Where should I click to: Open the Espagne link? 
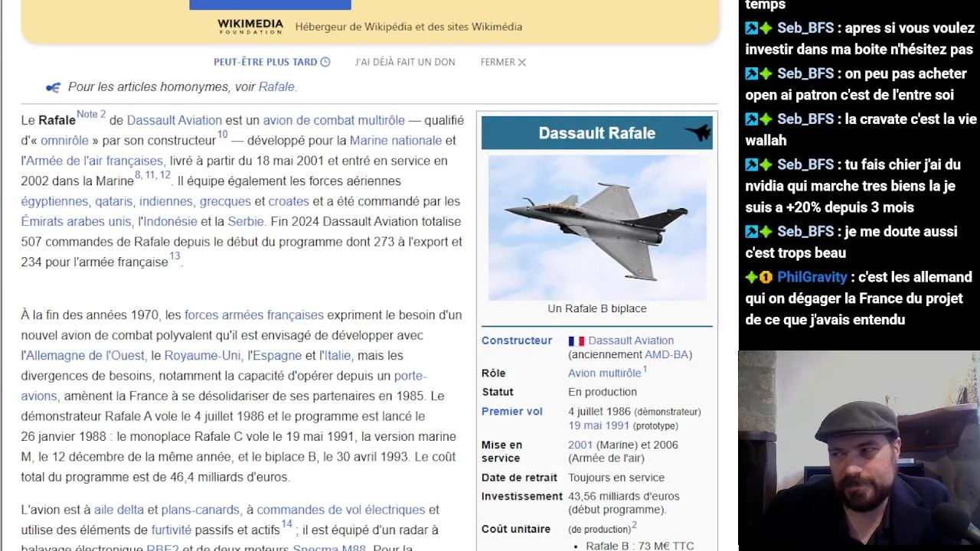pyautogui.click(x=277, y=356)
